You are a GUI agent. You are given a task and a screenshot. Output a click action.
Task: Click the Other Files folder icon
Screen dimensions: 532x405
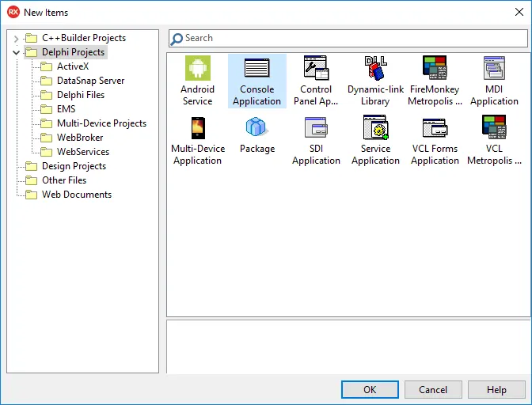pyautogui.click(x=31, y=180)
